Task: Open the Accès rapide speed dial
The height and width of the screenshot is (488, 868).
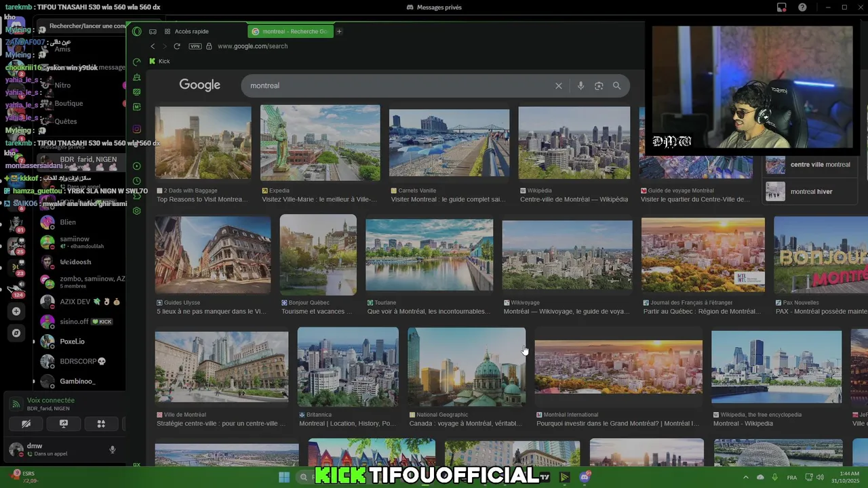Action: coord(186,31)
